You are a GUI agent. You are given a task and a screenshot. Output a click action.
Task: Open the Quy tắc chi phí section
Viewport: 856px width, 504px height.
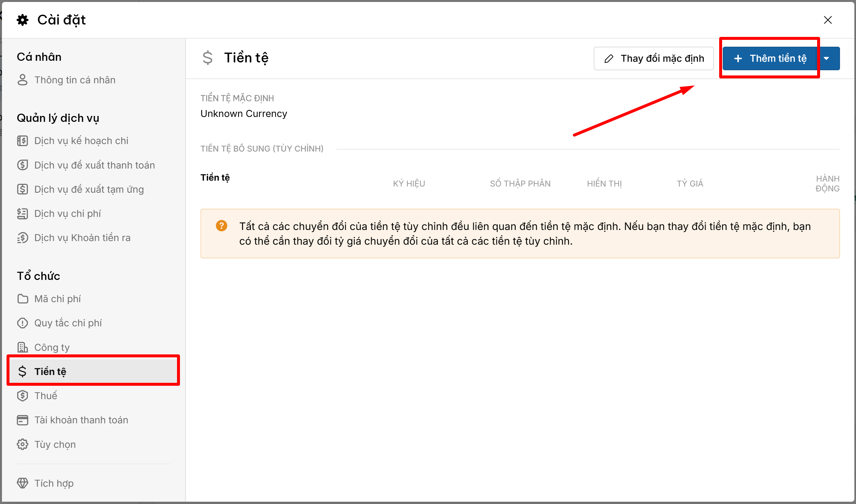68,323
